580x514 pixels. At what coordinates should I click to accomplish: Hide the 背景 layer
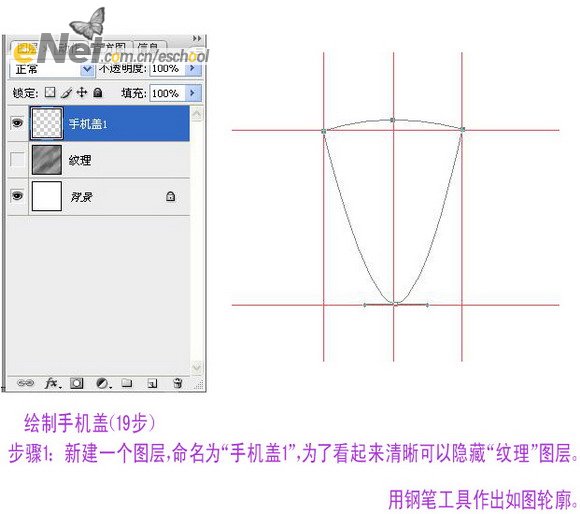(x=17, y=195)
